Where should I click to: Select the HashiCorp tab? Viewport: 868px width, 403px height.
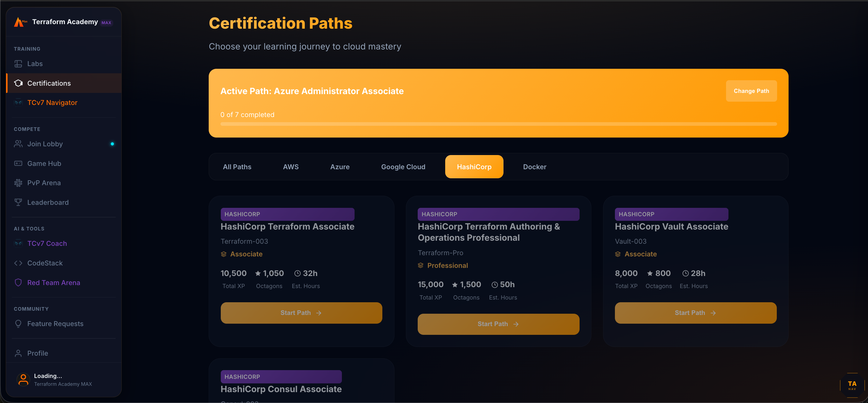point(474,167)
